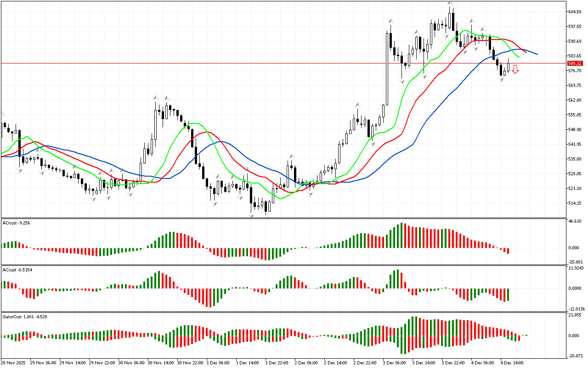Click the 28 Nov 2025 date label
The height and width of the screenshot is (368, 588).
click(14, 362)
